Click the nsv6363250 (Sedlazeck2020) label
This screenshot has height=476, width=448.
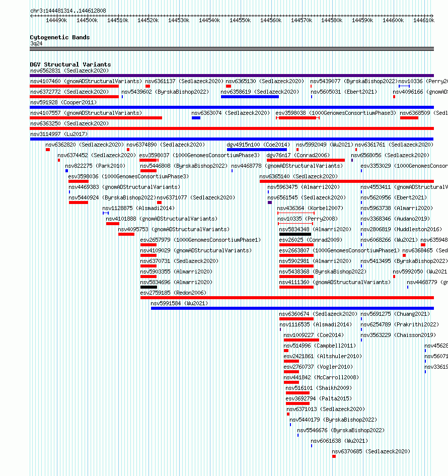tap(69, 123)
